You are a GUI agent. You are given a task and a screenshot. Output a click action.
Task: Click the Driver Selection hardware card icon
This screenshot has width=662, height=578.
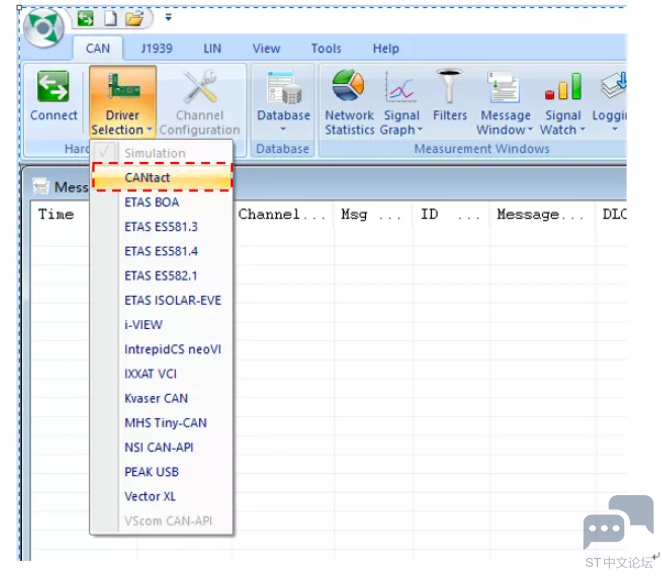[123, 87]
